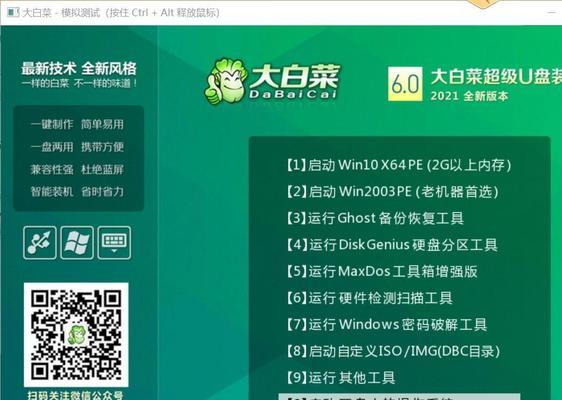The width and height of the screenshot is (562, 400).
Task: Select 运行 MaxDos 工具箱增强版 entry
Action: pos(382,271)
